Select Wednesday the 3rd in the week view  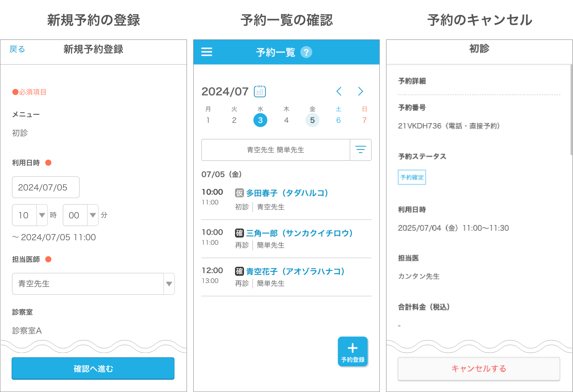(x=260, y=120)
